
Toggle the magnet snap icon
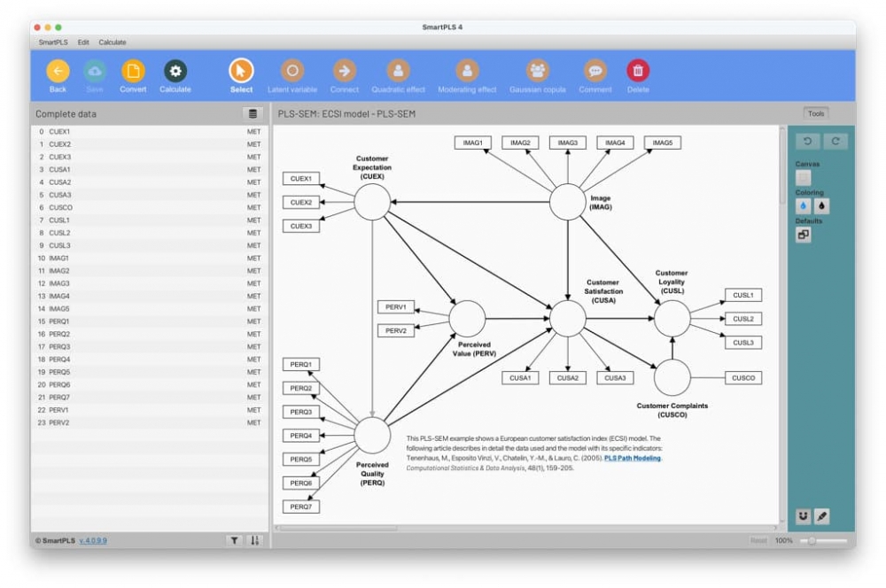click(x=803, y=515)
